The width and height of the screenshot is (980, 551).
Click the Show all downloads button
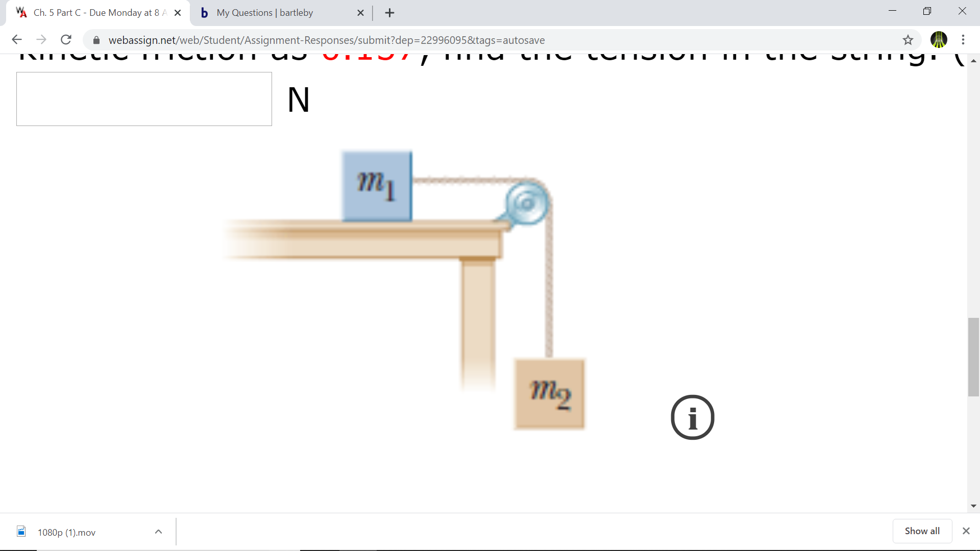click(923, 532)
